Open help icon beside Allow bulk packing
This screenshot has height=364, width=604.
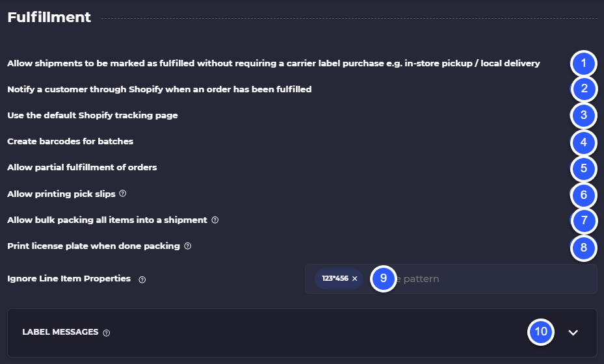215,220
